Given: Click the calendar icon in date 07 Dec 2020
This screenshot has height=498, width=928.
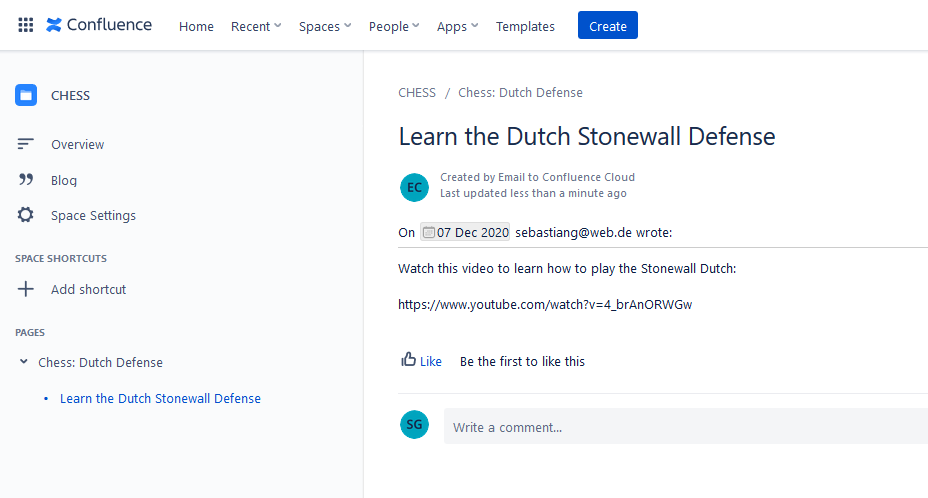Looking at the screenshot, I should click(428, 232).
